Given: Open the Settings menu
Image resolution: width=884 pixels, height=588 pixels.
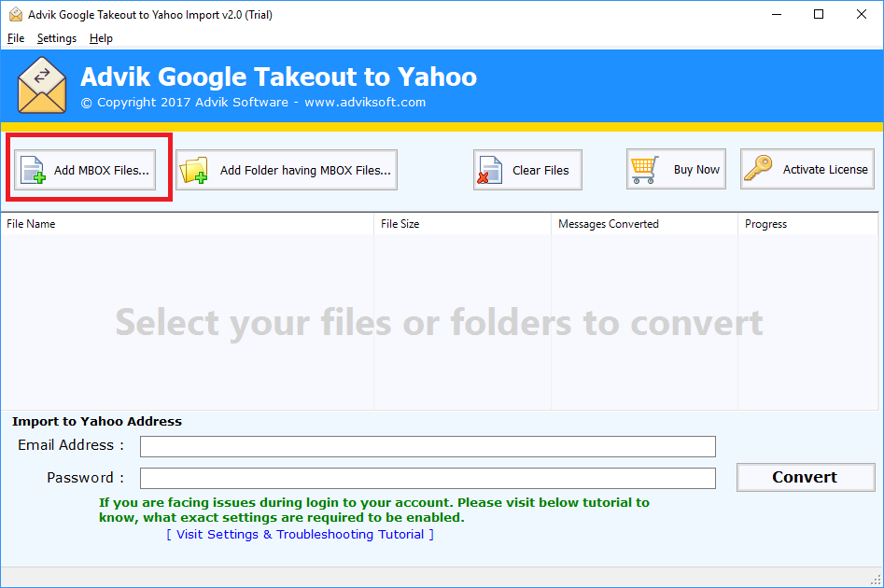Looking at the screenshot, I should pyautogui.click(x=56, y=38).
